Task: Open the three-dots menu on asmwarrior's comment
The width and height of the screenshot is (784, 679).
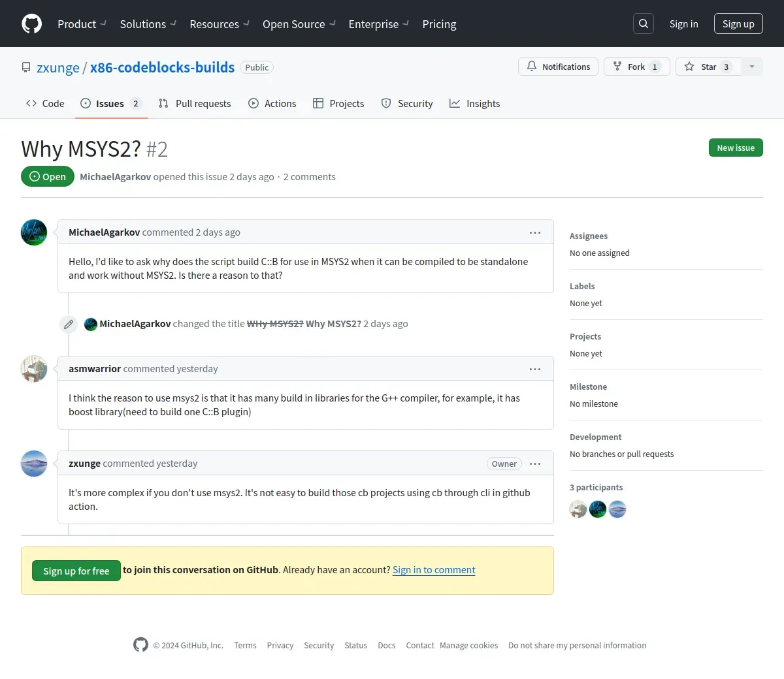Action: pyautogui.click(x=535, y=369)
